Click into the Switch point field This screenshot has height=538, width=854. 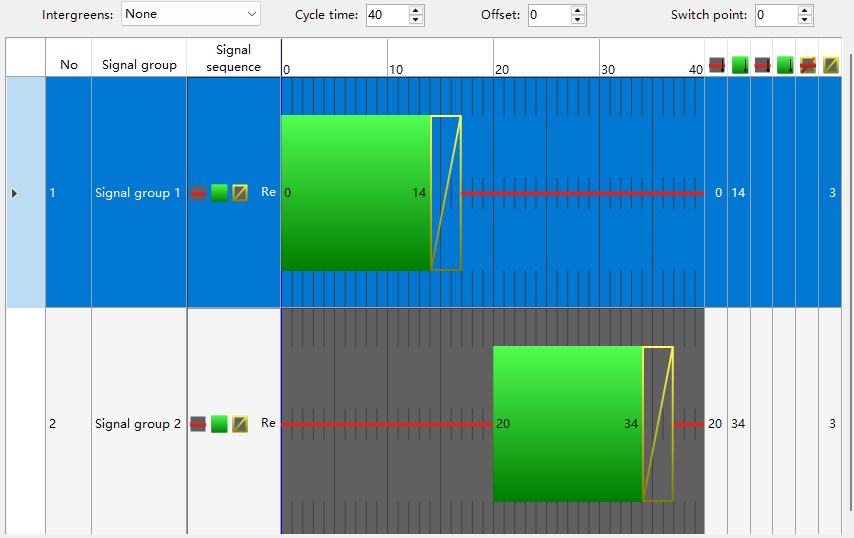(775, 15)
